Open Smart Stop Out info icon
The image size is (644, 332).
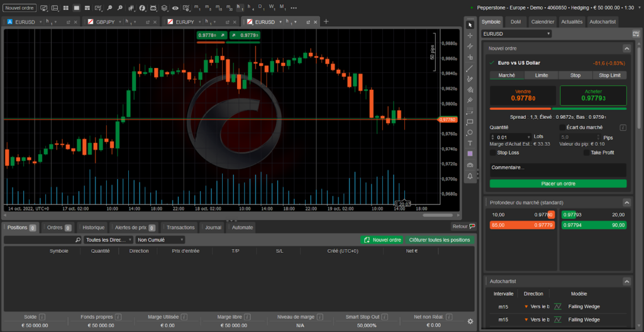pos(384,317)
